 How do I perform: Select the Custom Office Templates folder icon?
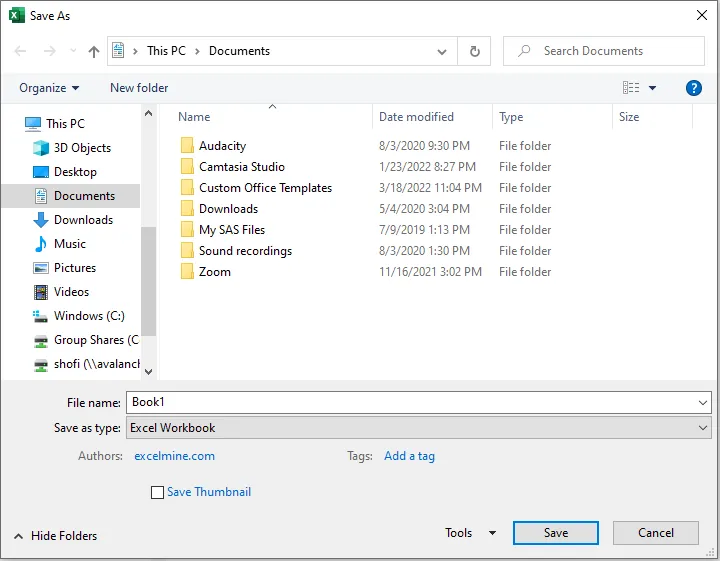pyautogui.click(x=187, y=188)
